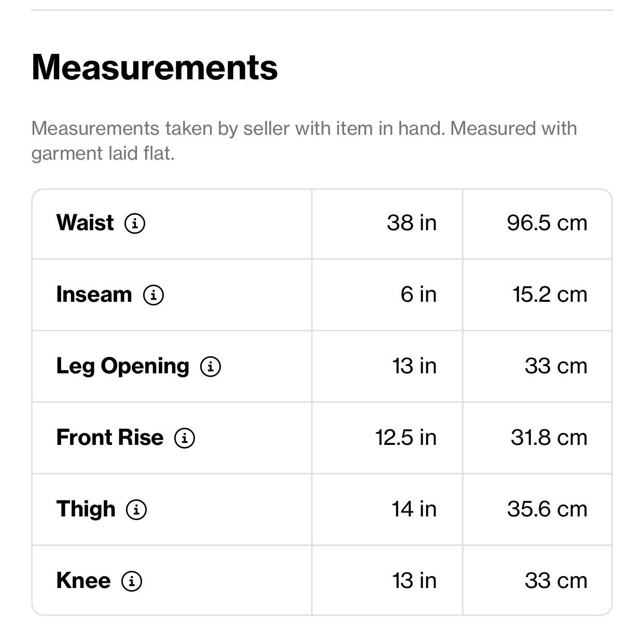Click the Measurements heading

click(x=155, y=67)
